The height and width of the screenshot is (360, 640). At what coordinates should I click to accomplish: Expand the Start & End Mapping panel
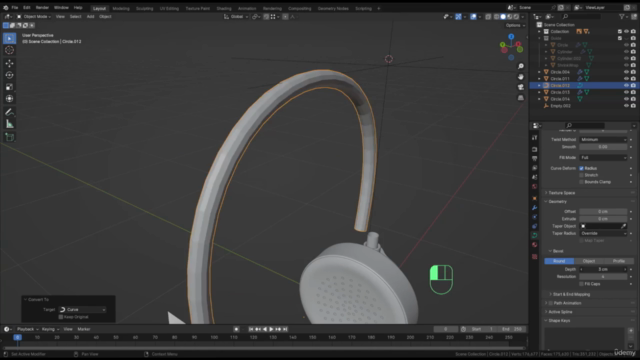pos(571,294)
